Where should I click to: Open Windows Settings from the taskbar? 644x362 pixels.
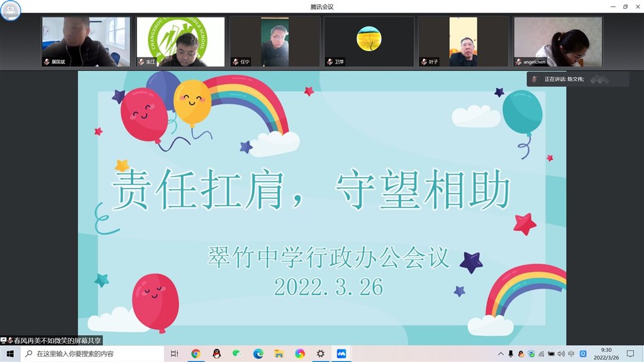click(320, 353)
